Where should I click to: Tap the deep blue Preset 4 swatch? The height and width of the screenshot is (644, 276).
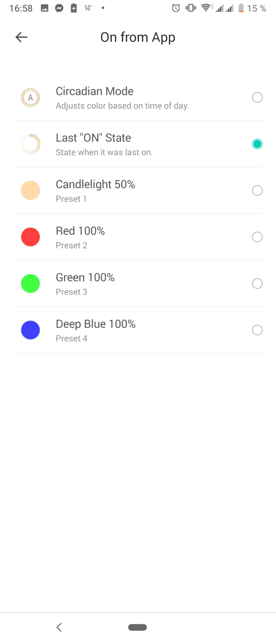(x=31, y=330)
